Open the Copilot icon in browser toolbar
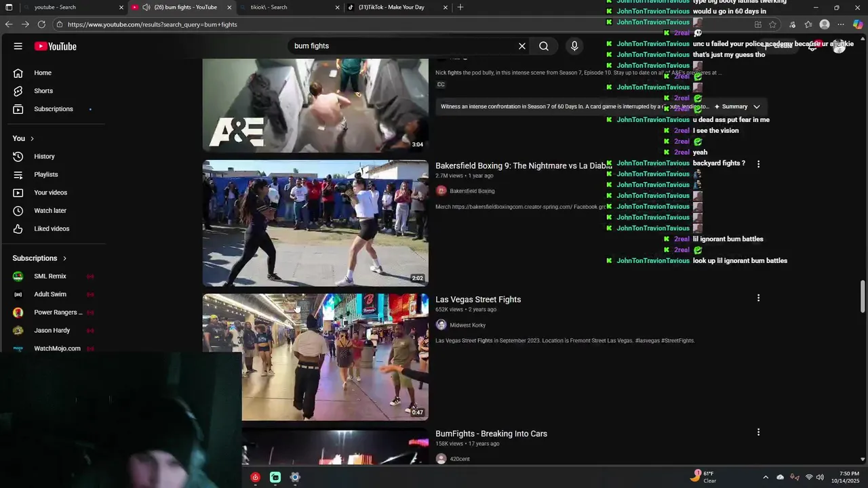 coord(858,24)
